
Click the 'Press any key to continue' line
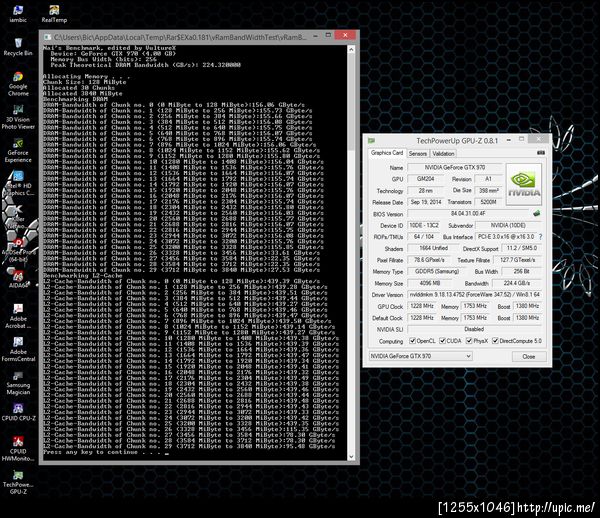click(x=106, y=452)
